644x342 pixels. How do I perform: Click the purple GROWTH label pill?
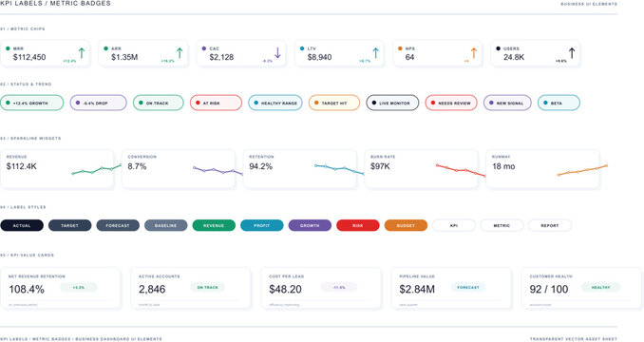pyautogui.click(x=310, y=225)
